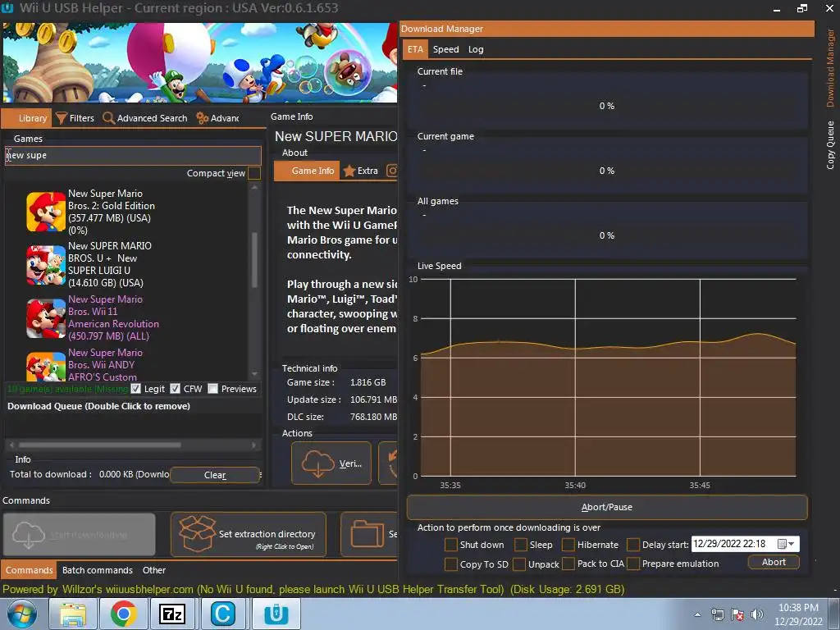The height and width of the screenshot is (630, 840).
Task: Click the volume speaker tray icon
Action: 757,614
